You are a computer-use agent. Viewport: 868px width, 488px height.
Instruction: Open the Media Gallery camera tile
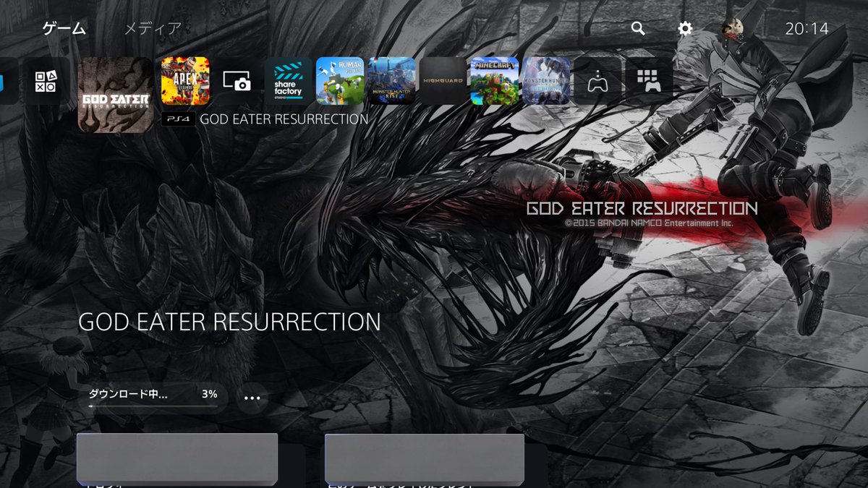tap(237, 82)
